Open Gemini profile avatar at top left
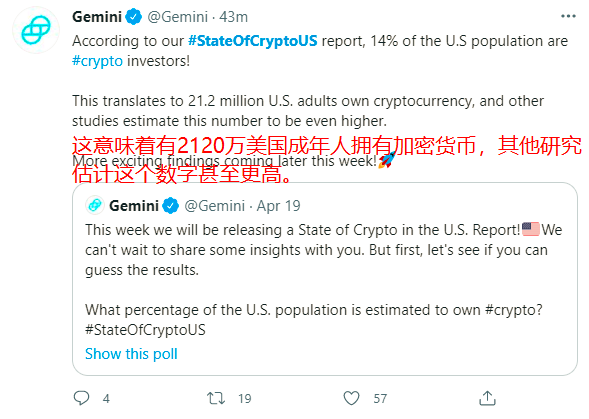Screen dimensions: 589x419 click(36, 30)
